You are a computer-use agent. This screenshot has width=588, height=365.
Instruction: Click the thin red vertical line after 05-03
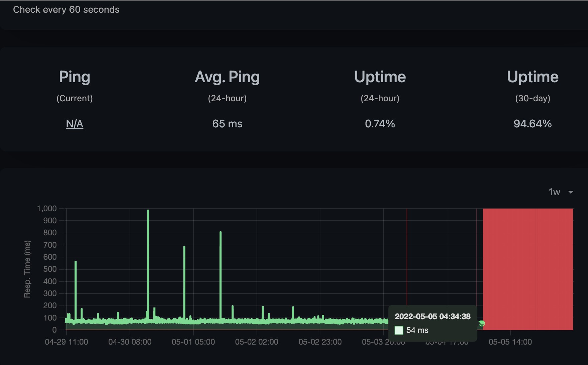coord(407,254)
